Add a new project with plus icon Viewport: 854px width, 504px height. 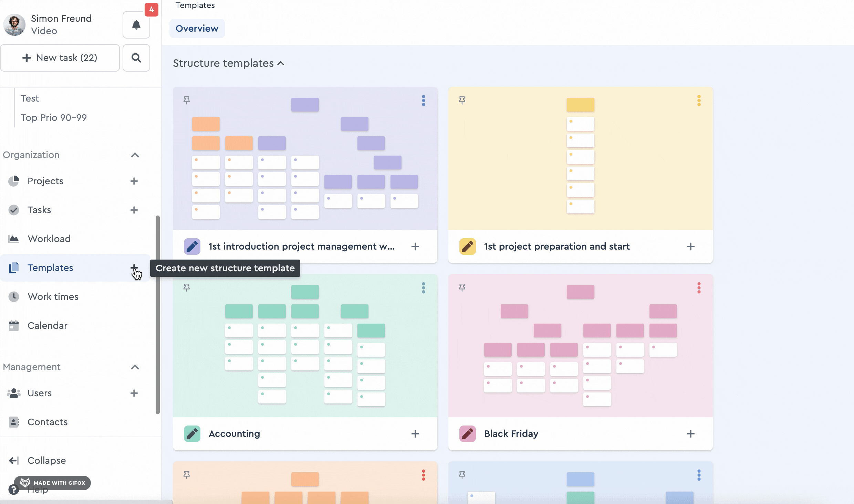click(x=134, y=181)
